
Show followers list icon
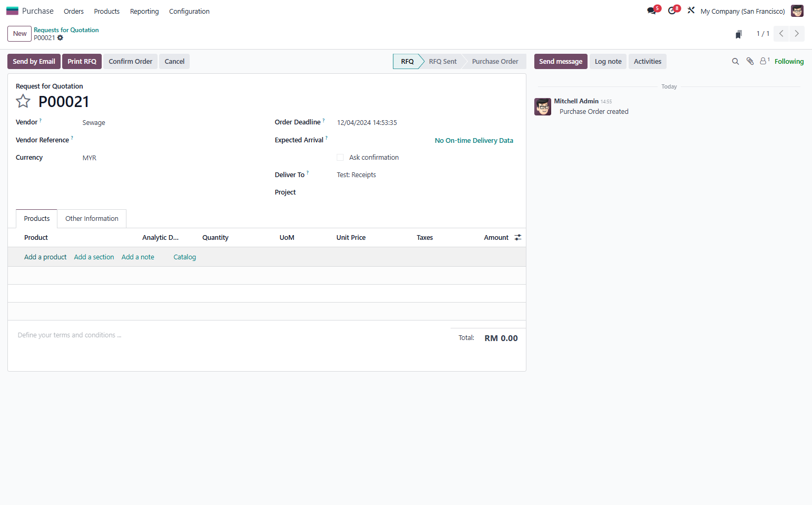(764, 61)
